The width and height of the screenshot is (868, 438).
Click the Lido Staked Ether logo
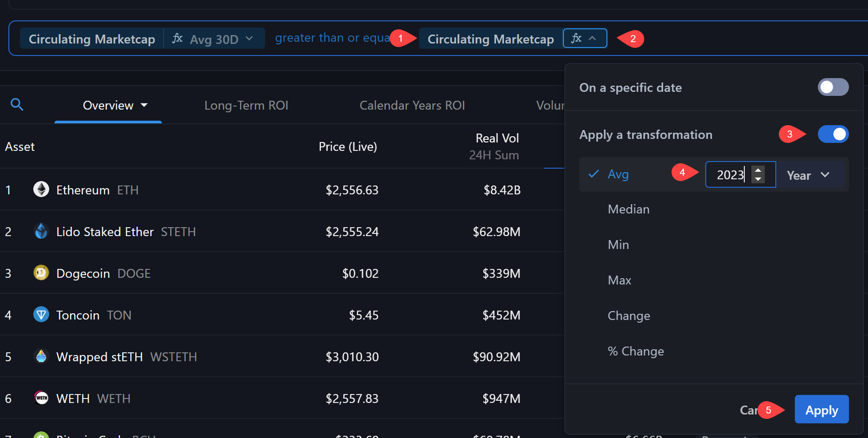point(41,231)
